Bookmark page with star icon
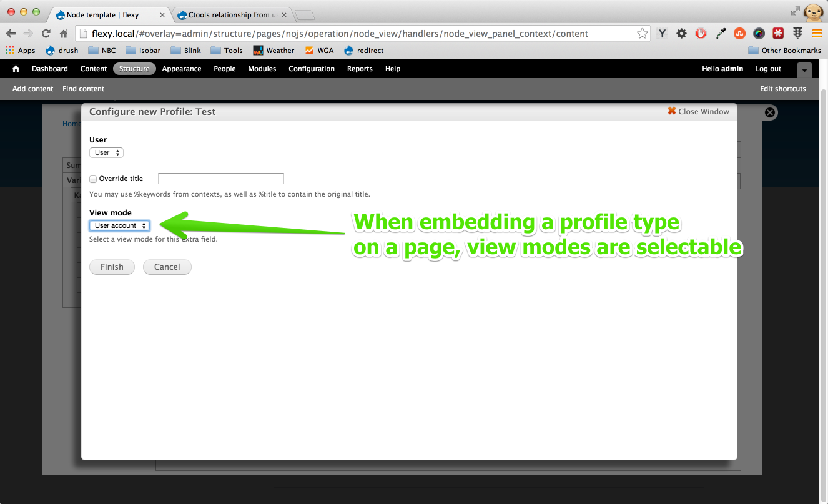This screenshot has height=504, width=828. (x=642, y=34)
